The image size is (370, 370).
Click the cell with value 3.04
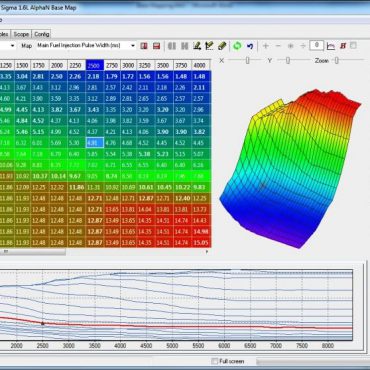tap(22, 76)
